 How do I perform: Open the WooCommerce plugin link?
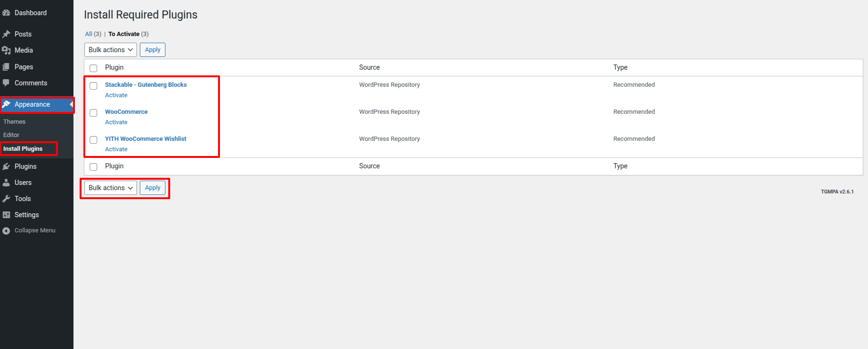pos(126,112)
